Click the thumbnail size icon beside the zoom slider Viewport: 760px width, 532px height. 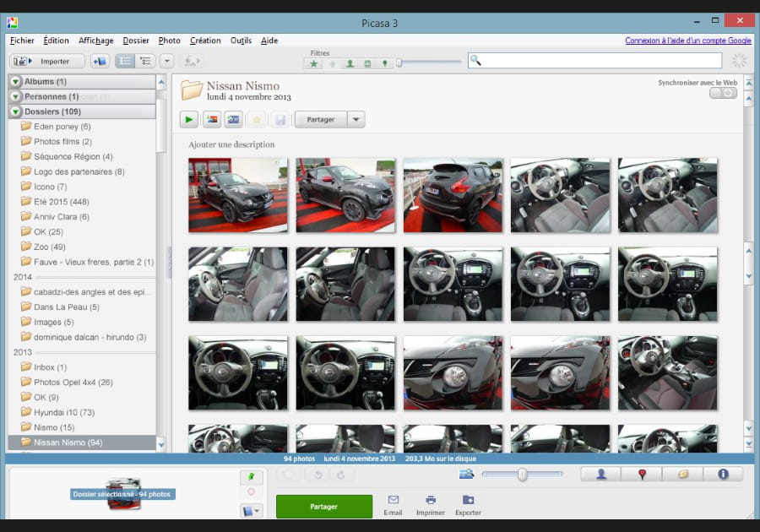pyautogui.click(x=466, y=474)
